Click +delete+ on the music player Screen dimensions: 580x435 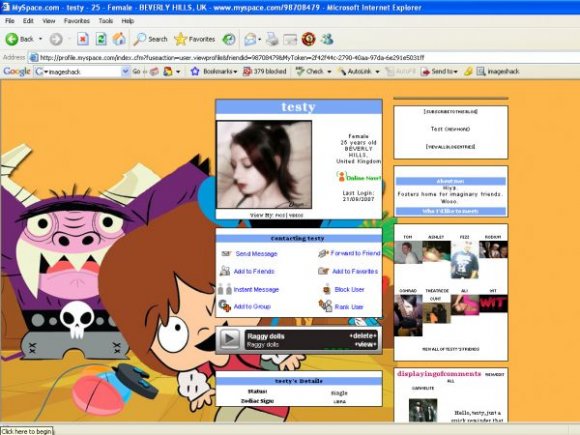coord(362,336)
